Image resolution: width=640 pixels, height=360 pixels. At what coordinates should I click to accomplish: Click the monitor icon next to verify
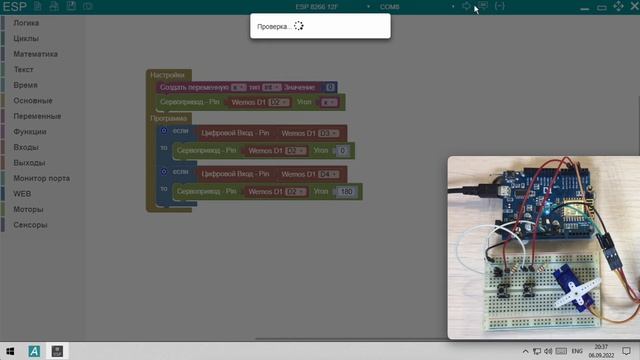[x=483, y=6]
